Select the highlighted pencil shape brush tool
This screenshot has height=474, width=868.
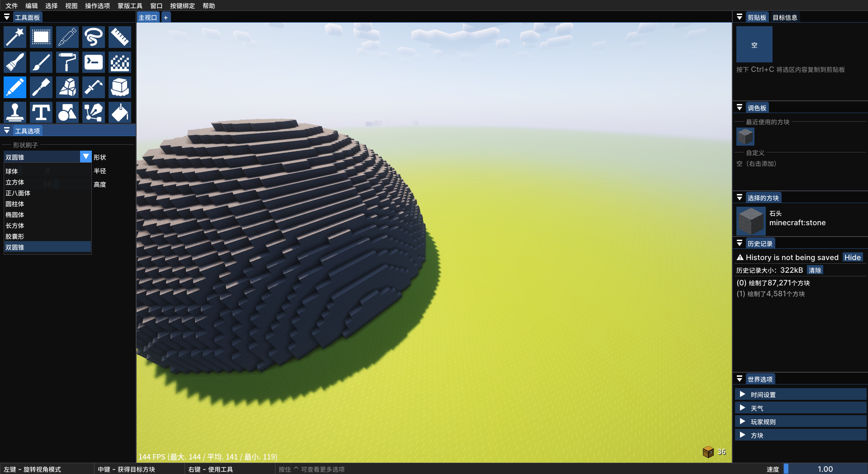click(15, 87)
